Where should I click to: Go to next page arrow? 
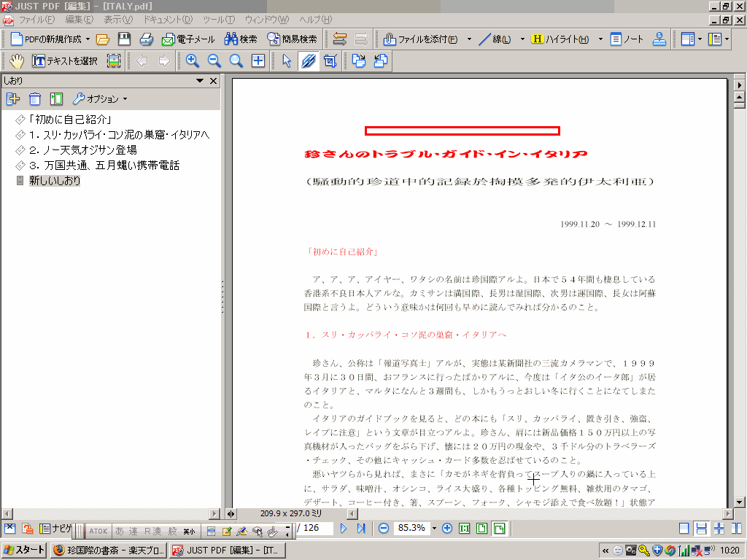[343, 528]
